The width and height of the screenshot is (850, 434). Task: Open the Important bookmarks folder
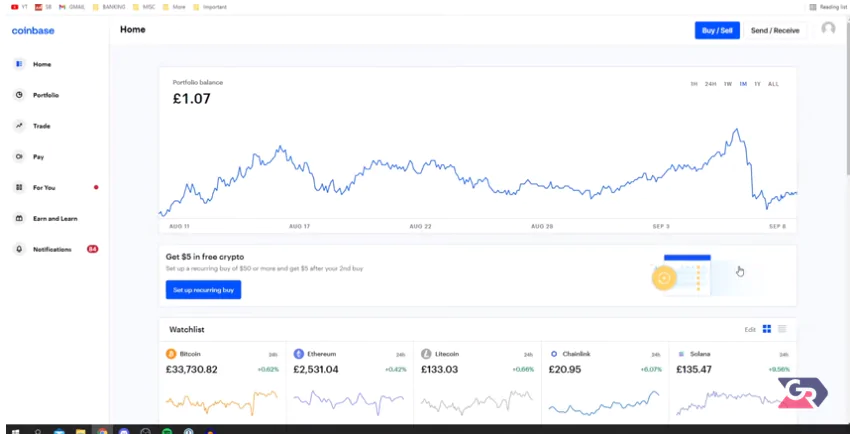pyautogui.click(x=210, y=7)
